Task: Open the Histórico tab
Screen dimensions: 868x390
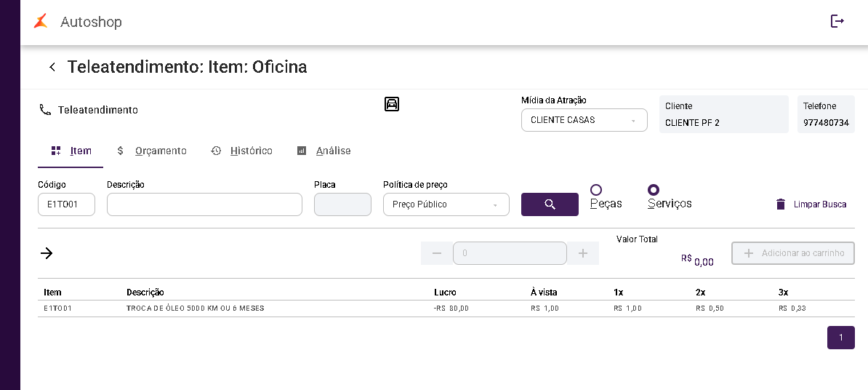Action: click(x=242, y=151)
